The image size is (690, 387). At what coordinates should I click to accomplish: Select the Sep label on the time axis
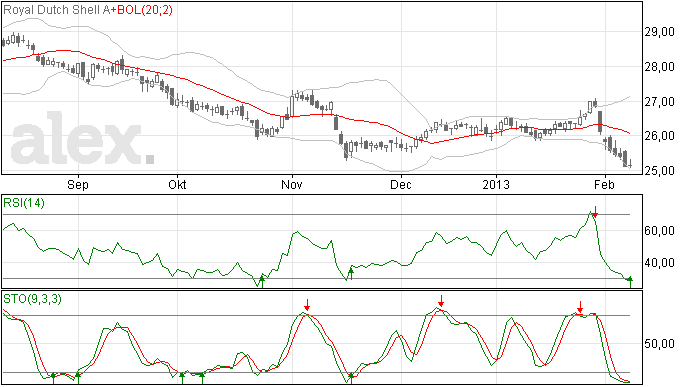pos(78,184)
